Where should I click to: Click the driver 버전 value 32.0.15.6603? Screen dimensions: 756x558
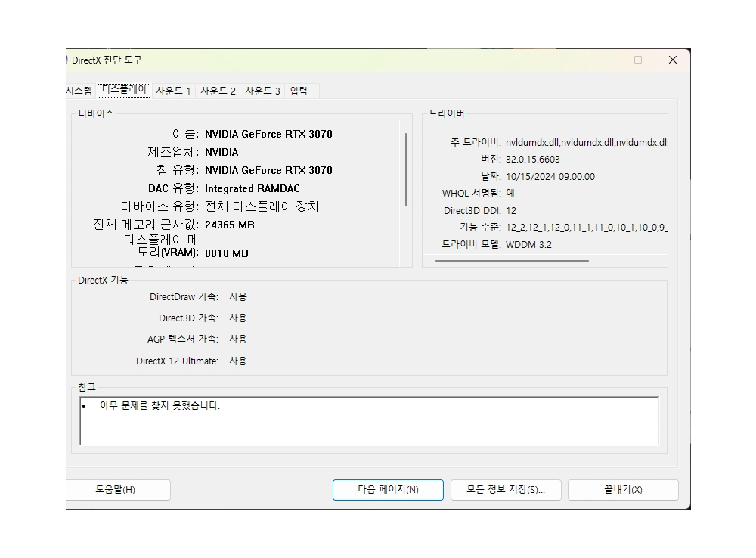pyautogui.click(x=533, y=160)
